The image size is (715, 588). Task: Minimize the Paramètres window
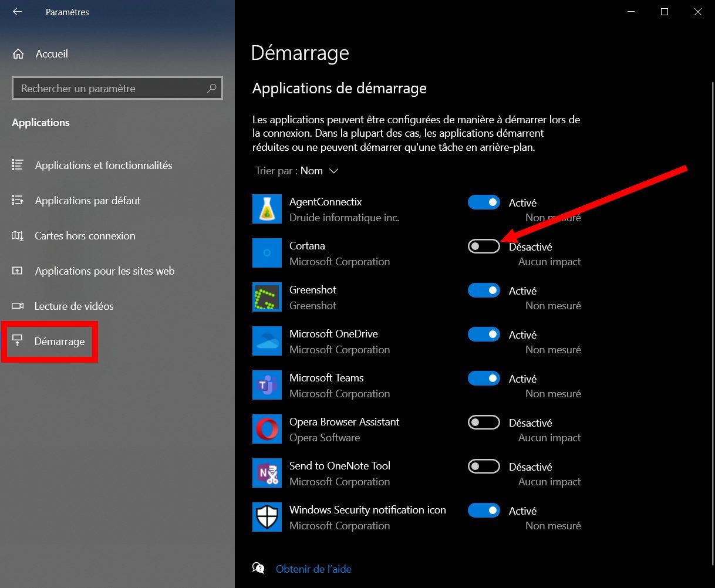(x=631, y=12)
